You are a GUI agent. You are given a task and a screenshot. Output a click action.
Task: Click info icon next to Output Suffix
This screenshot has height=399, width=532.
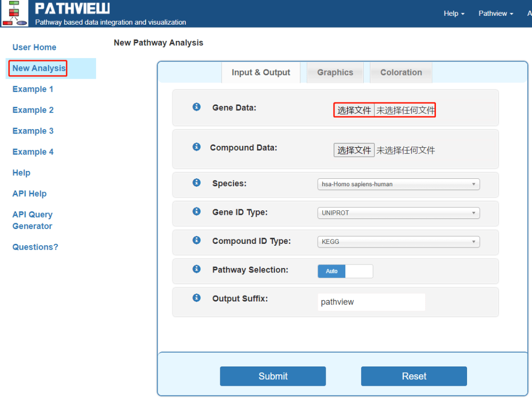[x=197, y=298]
